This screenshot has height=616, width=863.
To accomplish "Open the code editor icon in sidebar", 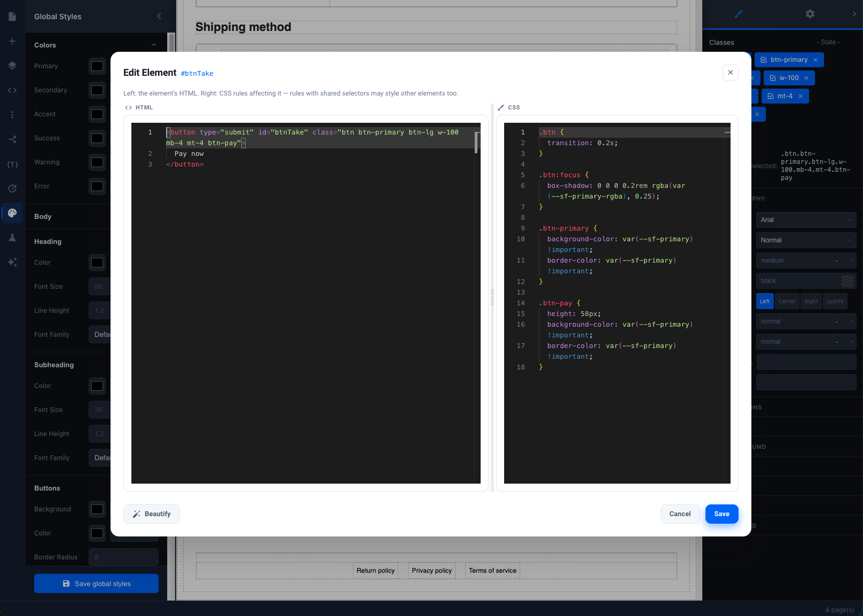I will coord(12,90).
